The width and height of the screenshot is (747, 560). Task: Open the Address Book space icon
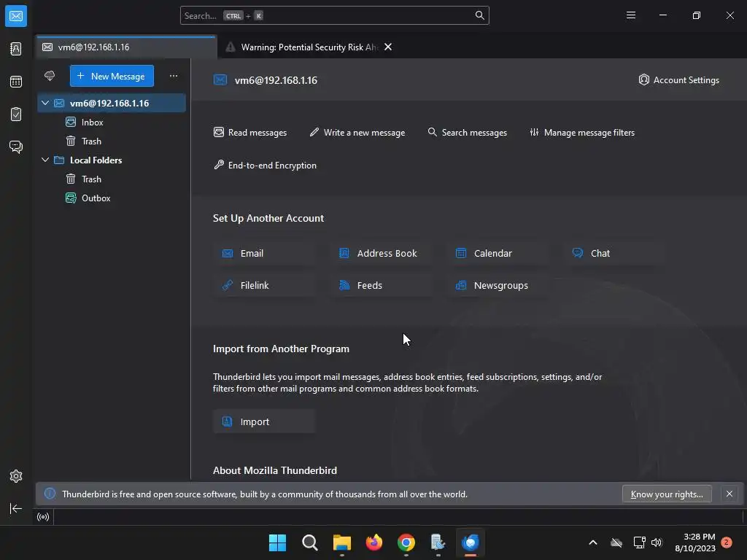tap(16, 49)
